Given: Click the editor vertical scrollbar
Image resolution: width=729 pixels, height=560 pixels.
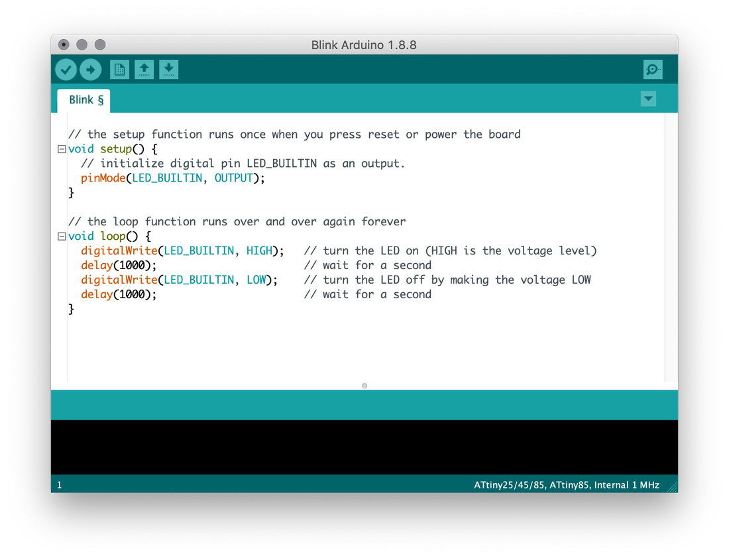Looking at the screenshot, I should tap(671, 247).
